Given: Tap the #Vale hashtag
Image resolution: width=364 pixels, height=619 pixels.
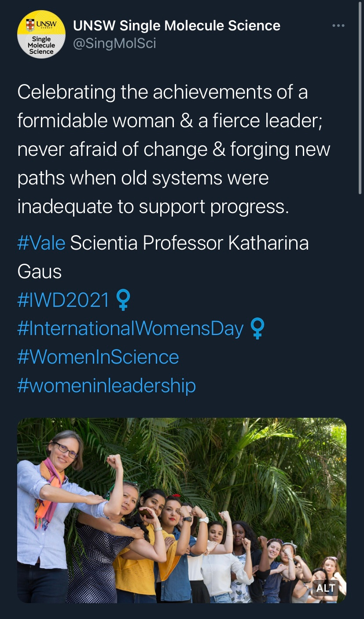Looking at the screenshot, I should [x=41, y=243].
